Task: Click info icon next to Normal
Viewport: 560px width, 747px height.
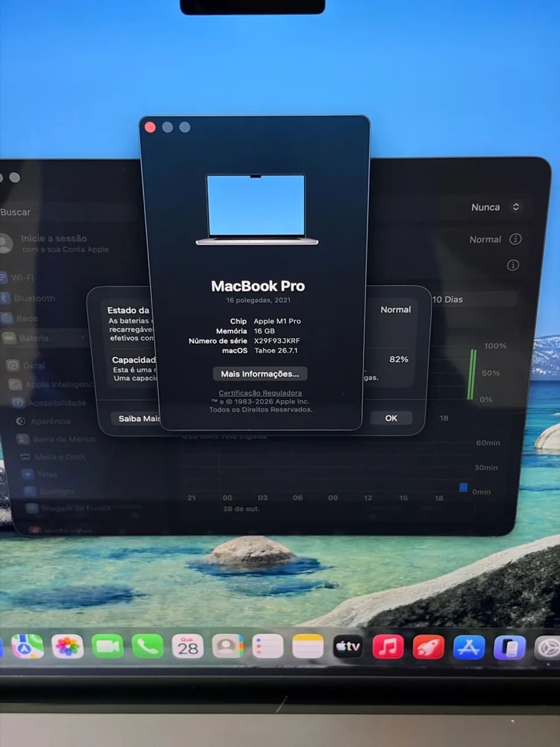Action: pos(516,239)
